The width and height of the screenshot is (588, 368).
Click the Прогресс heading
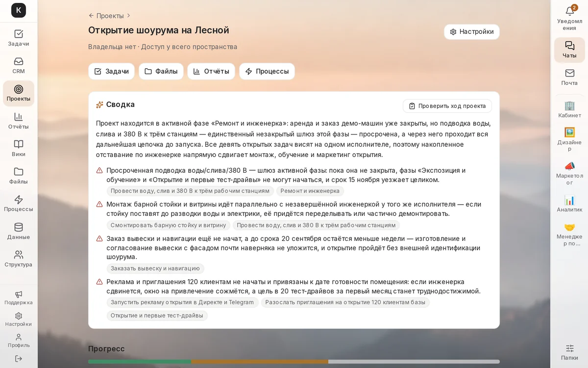pyautogui.click(x=106, y=349)
